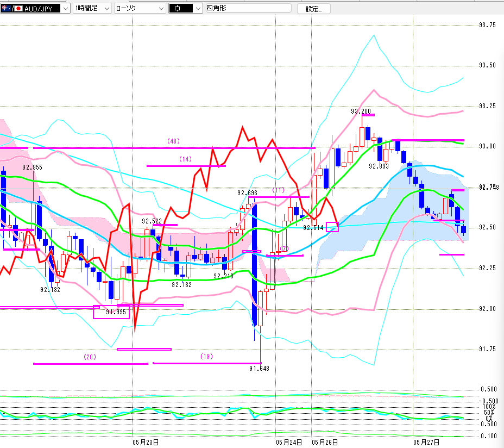Image resolution: width=504 pixels, height=448 pixels.
Task: Select the (19) period count label
Action: pos(206,356)
